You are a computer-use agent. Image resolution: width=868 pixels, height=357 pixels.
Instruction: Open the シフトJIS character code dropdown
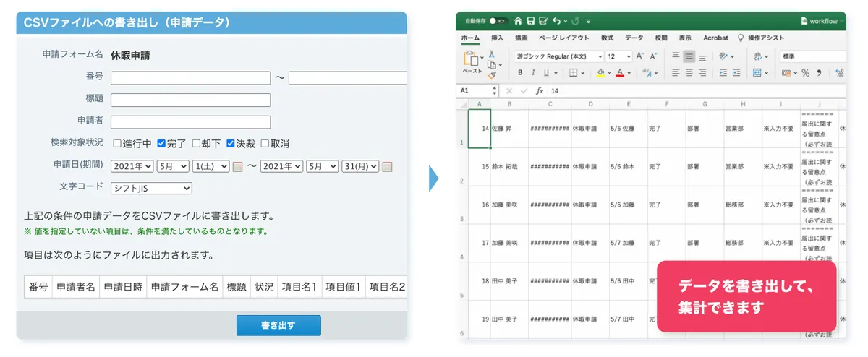pyautogui.click(x=151, y=189)
